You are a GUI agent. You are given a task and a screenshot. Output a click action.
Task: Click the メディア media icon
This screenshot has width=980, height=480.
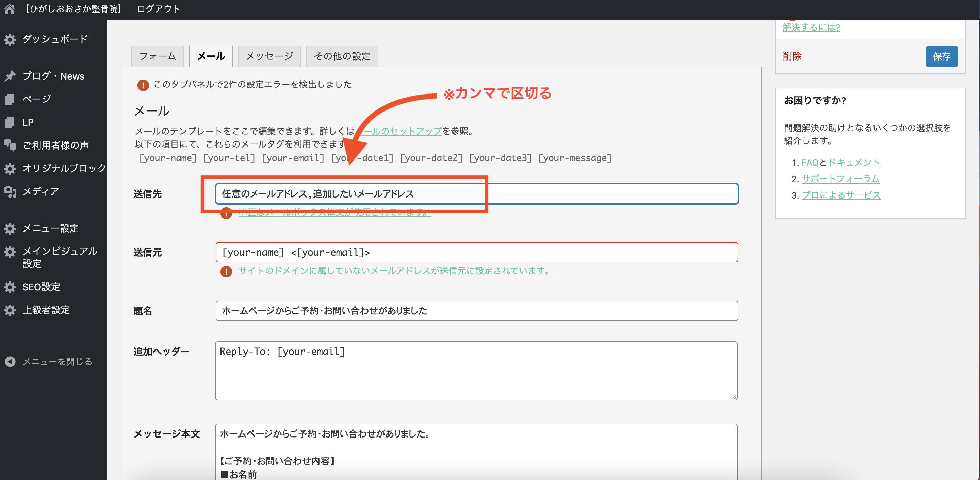click(10, 191)
